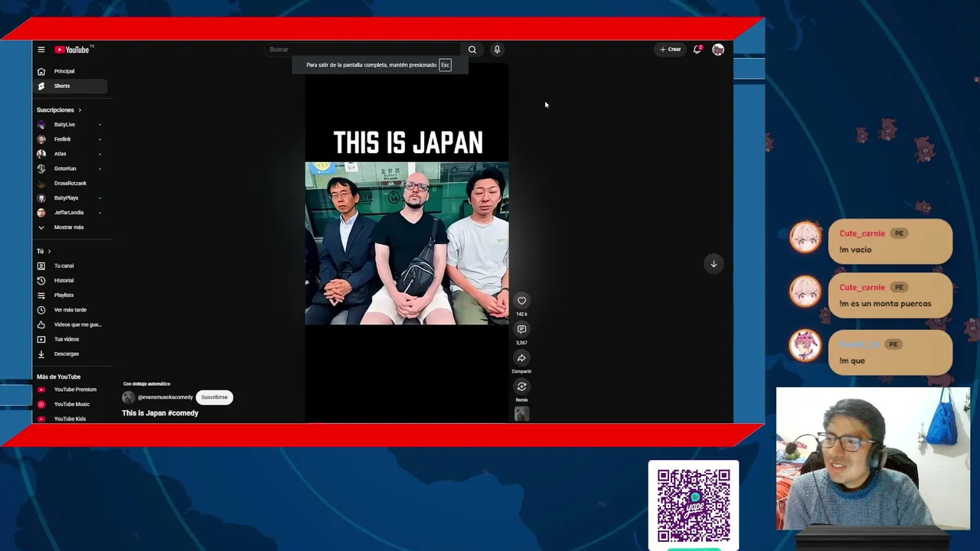Open the GotorKun channel
This screenshot has width=980, height=551.
[70, 168]
